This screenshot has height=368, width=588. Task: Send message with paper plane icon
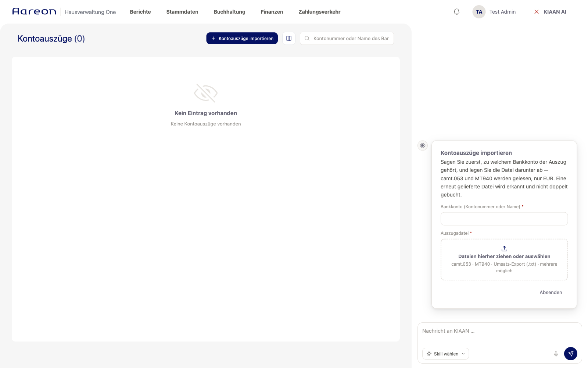pyautogui.click(x=571, y=354)
